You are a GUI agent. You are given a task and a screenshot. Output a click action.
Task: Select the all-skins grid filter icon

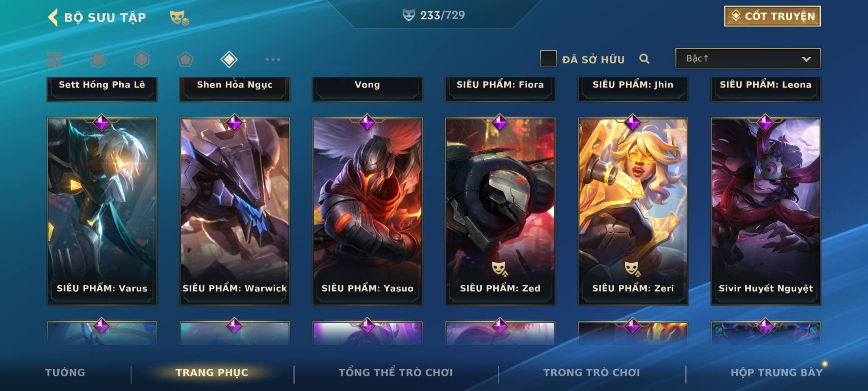54,59
